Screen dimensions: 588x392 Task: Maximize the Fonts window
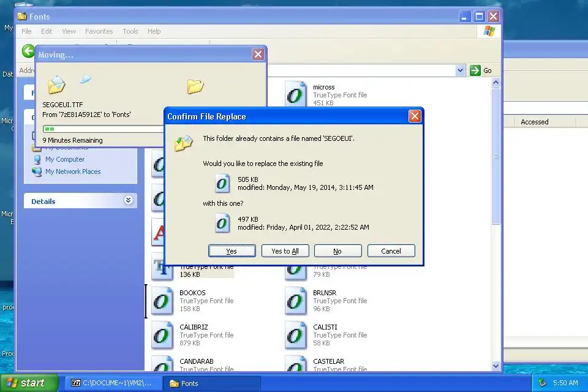(x=479, y=17)
